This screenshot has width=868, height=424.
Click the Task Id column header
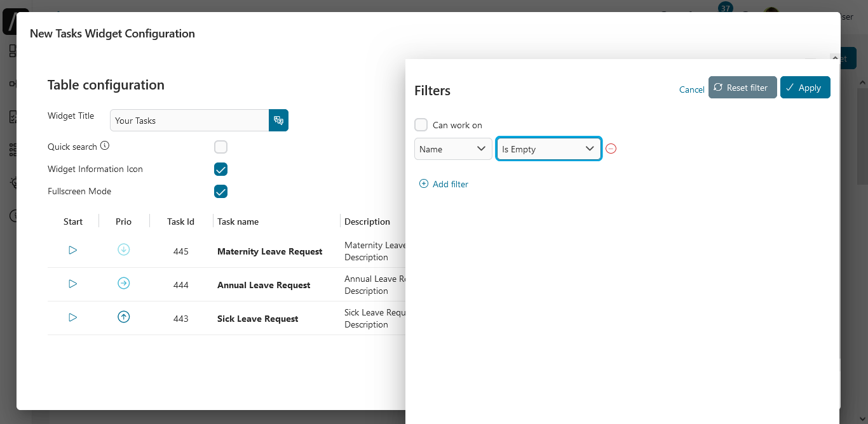pos(180,222)
